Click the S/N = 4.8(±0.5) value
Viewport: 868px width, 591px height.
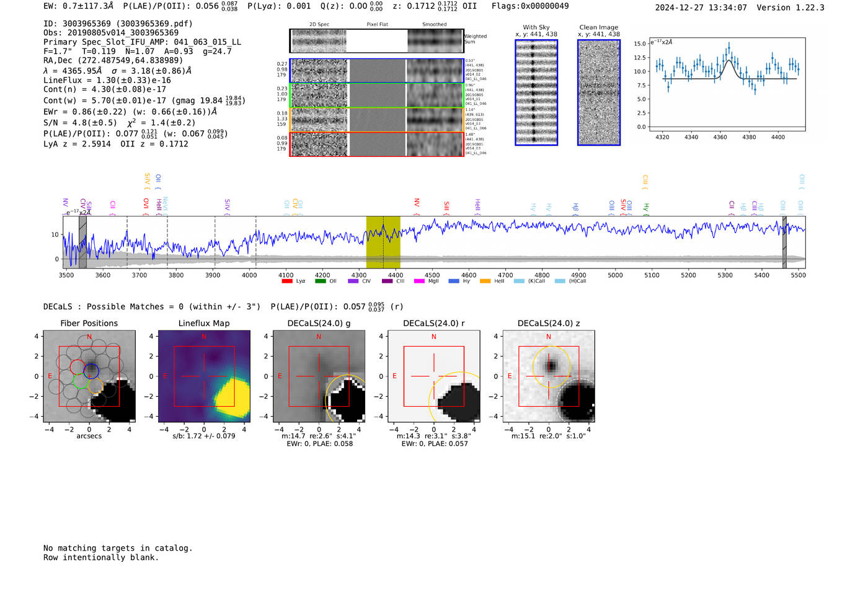pos(80,123)
